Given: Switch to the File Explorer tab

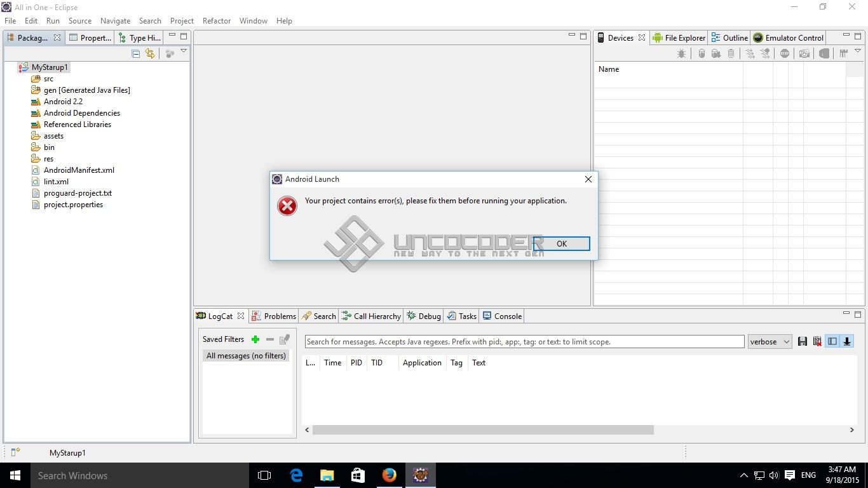Looking at the screenshot, I should pyautogui.click(x=679, y=37).
